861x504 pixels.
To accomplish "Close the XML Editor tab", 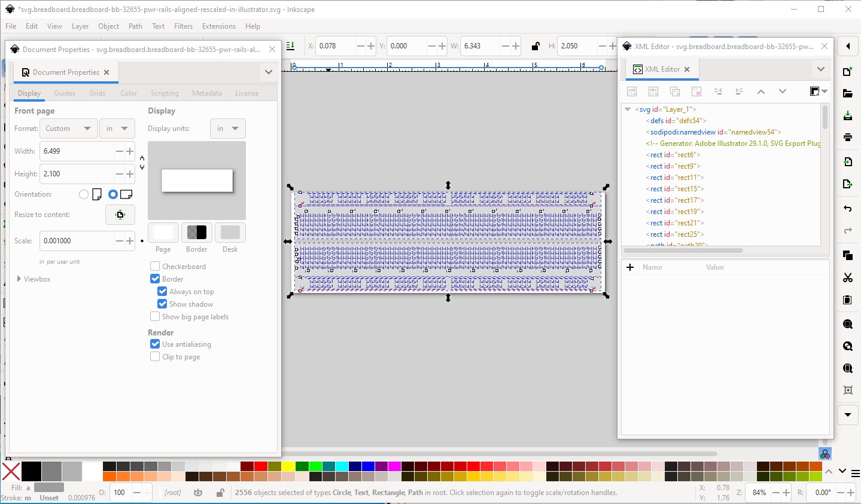I will coord(687,69).
